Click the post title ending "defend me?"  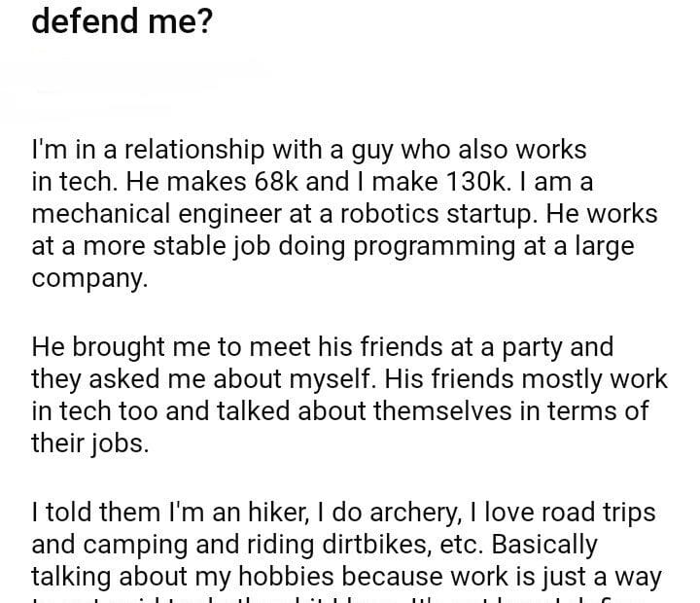click(x=122, y=21)
